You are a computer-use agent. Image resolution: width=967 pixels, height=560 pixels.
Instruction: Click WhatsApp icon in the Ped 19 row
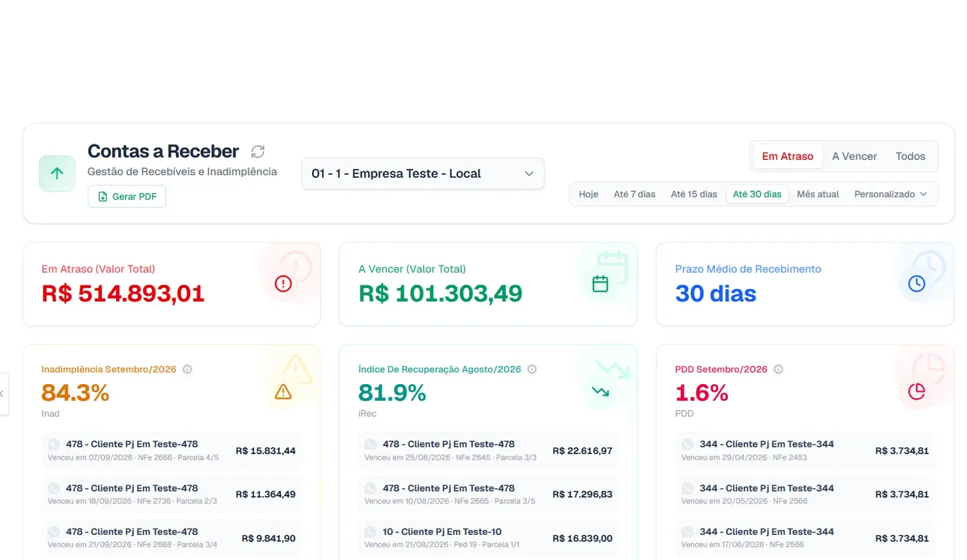click(371, 532)
